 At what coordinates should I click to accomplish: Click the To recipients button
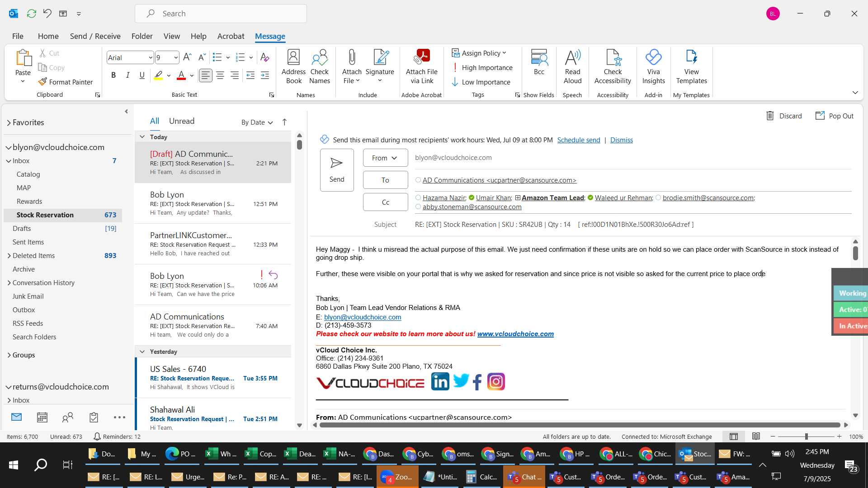pos(385,180)
